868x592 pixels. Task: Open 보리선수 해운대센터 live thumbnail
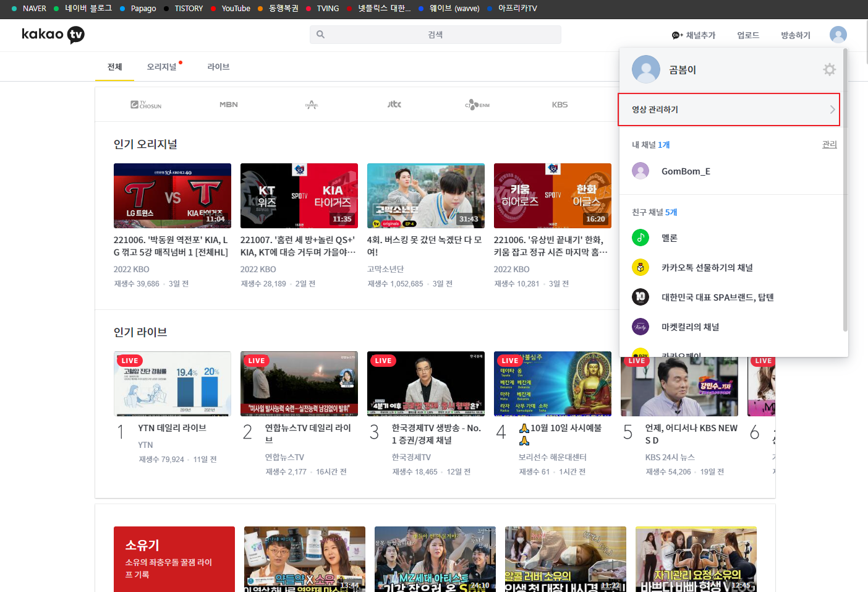pyautogui.click(x=553, y=384)
